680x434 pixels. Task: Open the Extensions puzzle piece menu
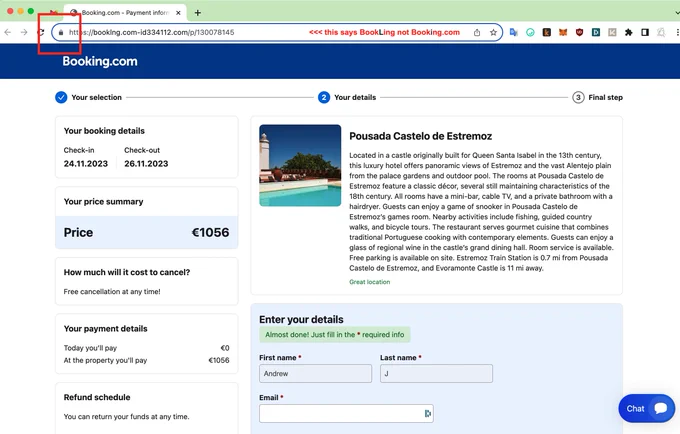pyautogui.click(x=628, y=32)
